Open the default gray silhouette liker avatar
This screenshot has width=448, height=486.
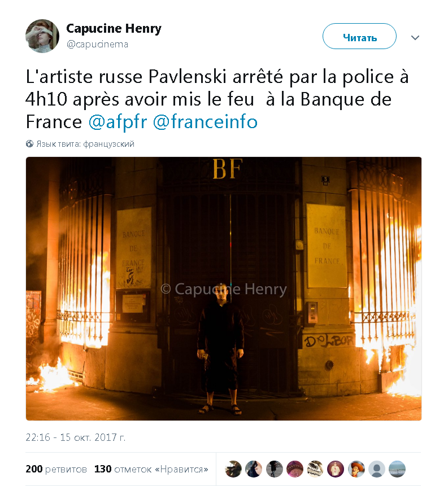coord(377,469)
